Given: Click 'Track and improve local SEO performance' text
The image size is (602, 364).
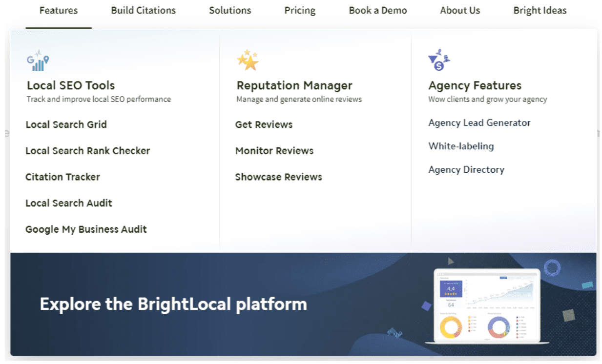Looking at the screenshot, I should tap(99, 100).
